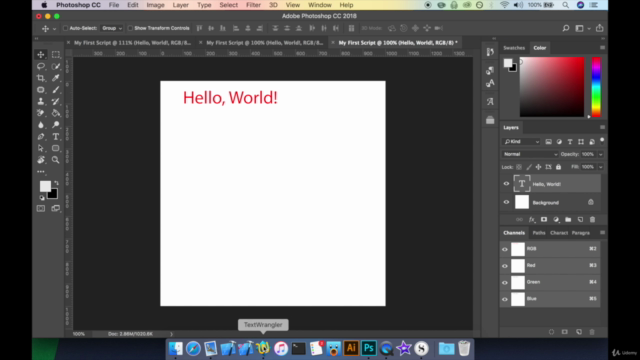Toggle visibility of the Blue channel

[505, 299]
